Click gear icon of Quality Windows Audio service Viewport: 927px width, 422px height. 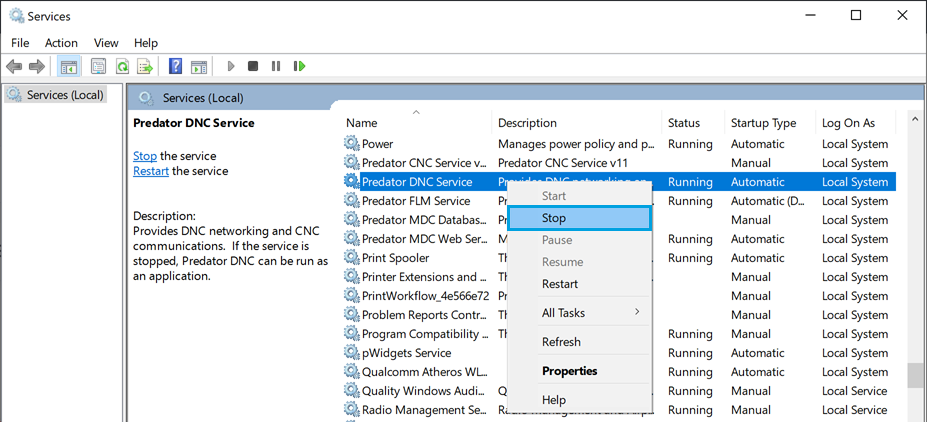tap(352, 391)
